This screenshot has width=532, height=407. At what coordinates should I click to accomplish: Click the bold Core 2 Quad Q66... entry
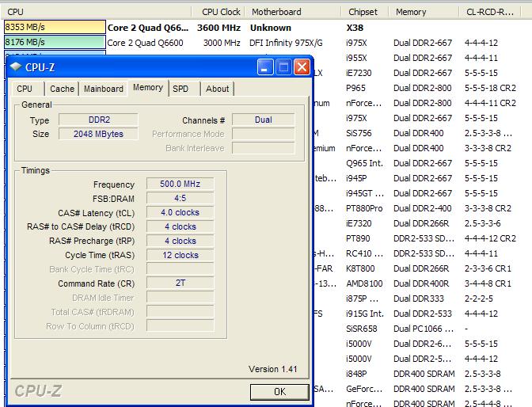[x=148, y=28]
